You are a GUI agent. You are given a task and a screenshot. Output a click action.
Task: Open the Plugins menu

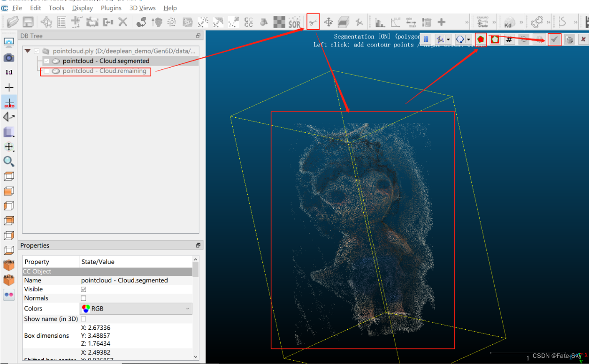111,8
